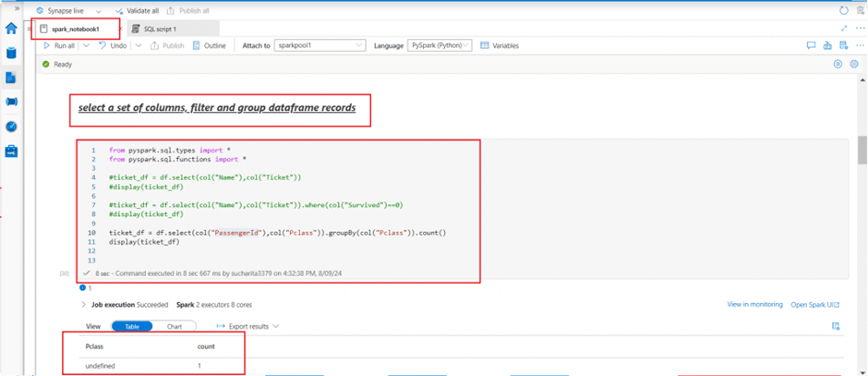Click the Run all button

pos(59,45)
